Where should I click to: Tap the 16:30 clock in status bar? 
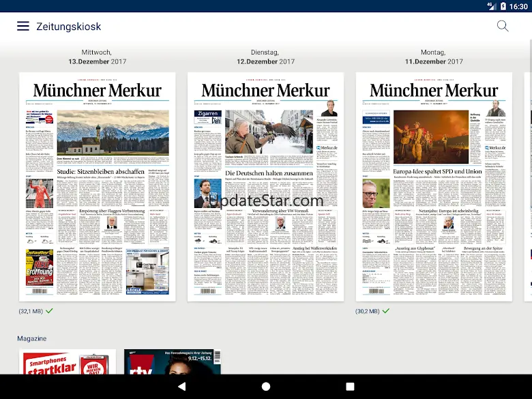[518, 6]
